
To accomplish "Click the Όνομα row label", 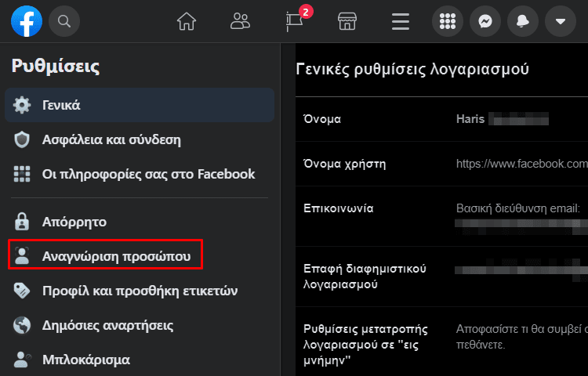I will (x=322, y=119).
